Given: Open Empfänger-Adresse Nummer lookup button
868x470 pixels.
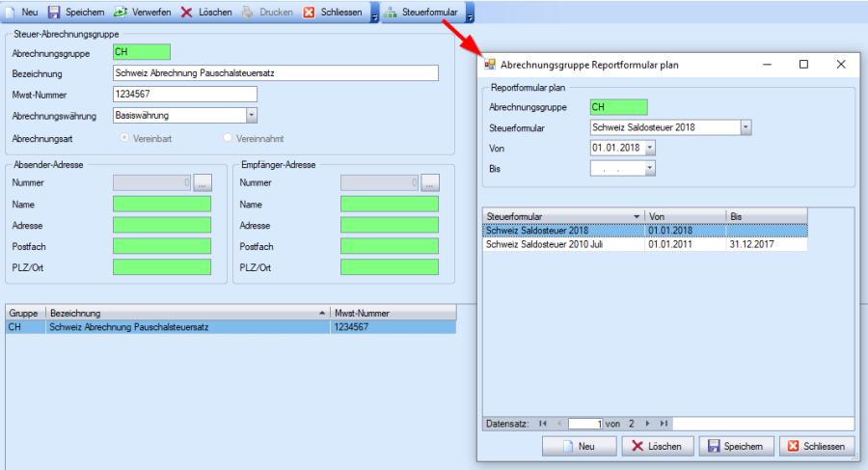Looking at the screenshot, I should (430, 182).
